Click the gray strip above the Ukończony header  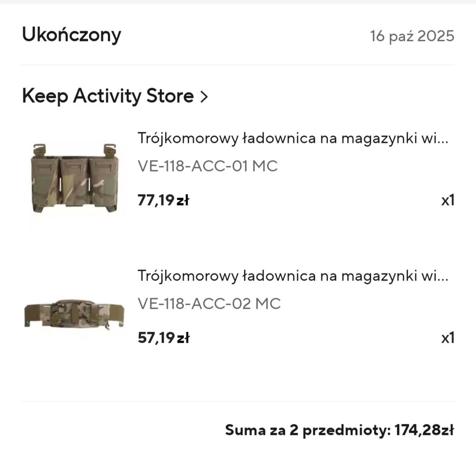pos(238,2)
